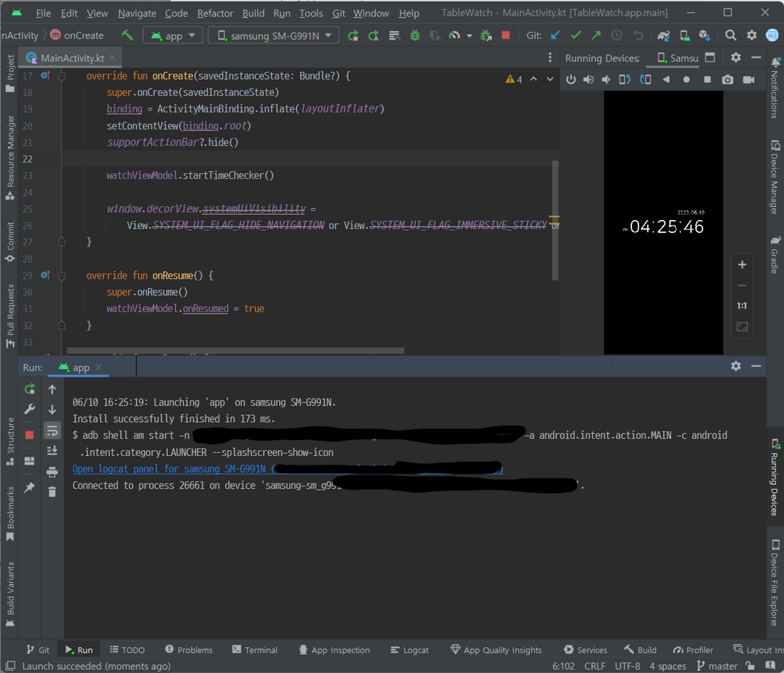Click Open logcat panel link
The width and height of the screenshot is (784, 673).
pos(169,469)
